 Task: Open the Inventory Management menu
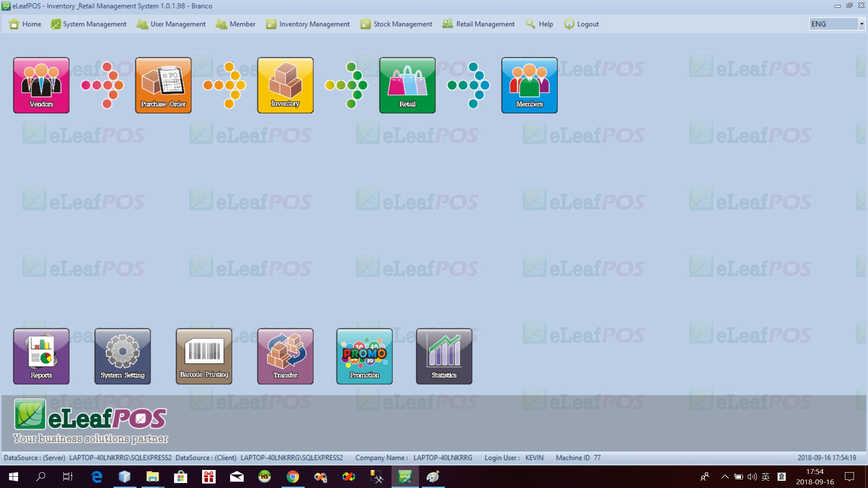tap(308, 24)
